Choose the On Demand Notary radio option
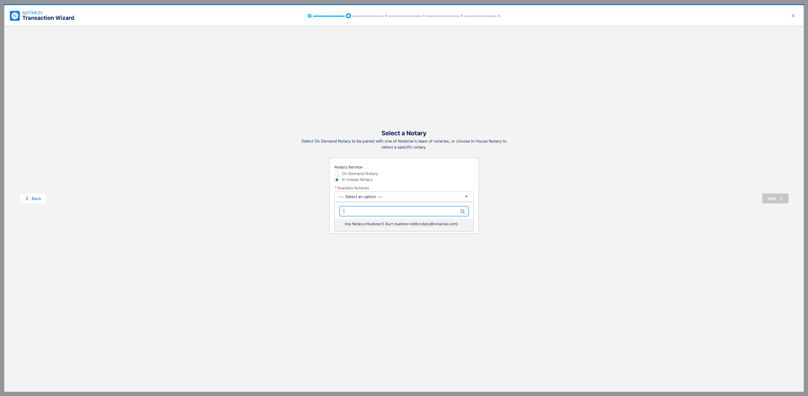808x396 pixels. (x=337, y=174)
